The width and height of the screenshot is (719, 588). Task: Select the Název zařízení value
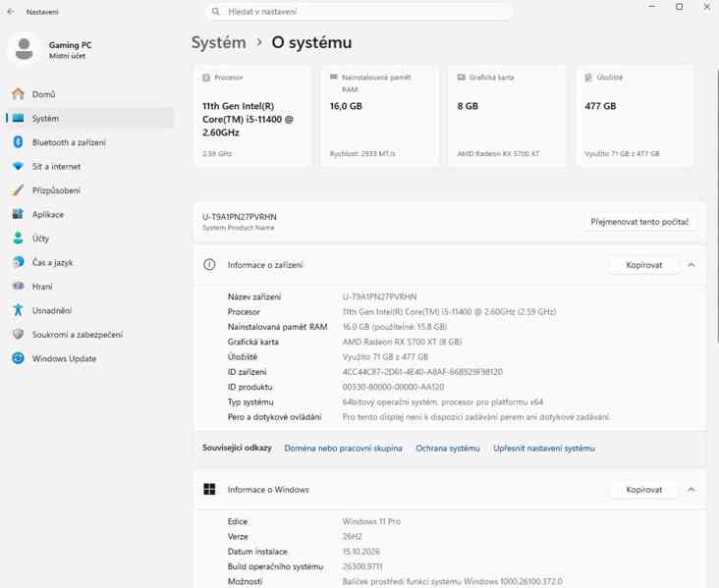(380, 296)
